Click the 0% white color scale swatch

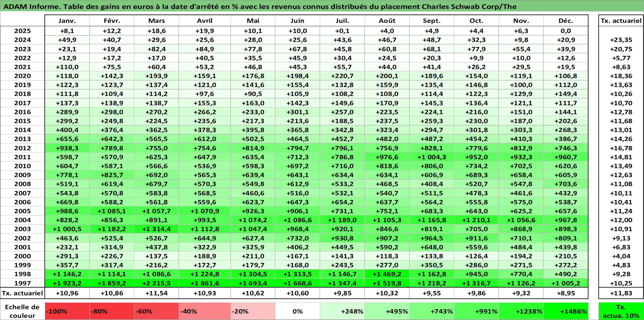click(297, 311)
